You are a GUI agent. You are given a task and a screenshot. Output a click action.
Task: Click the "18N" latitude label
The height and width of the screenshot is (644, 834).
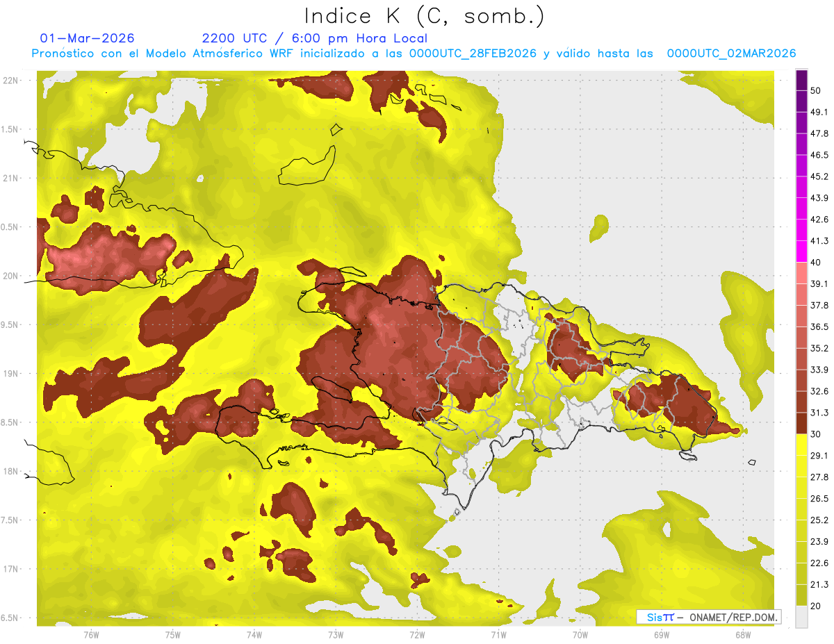point(10,471)
